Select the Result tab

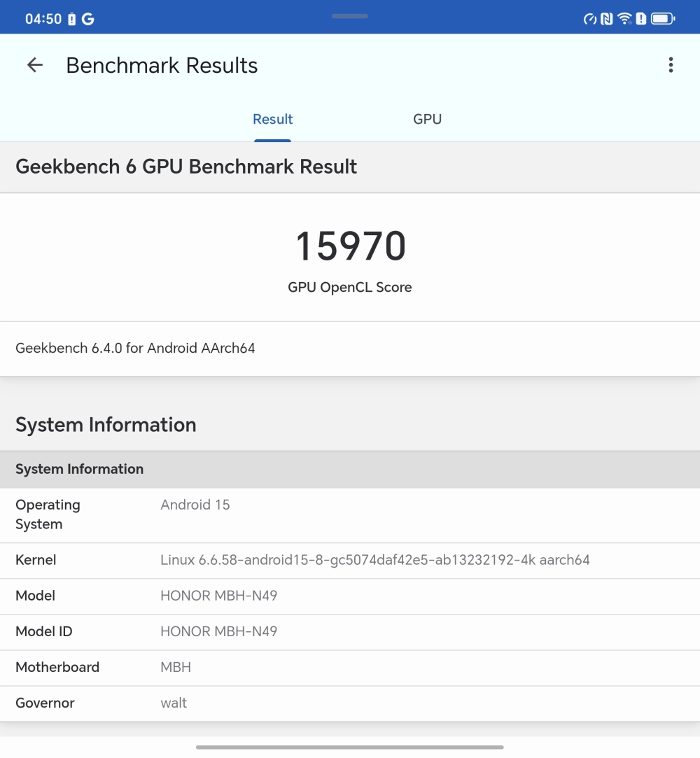click(x=272, y=119)
